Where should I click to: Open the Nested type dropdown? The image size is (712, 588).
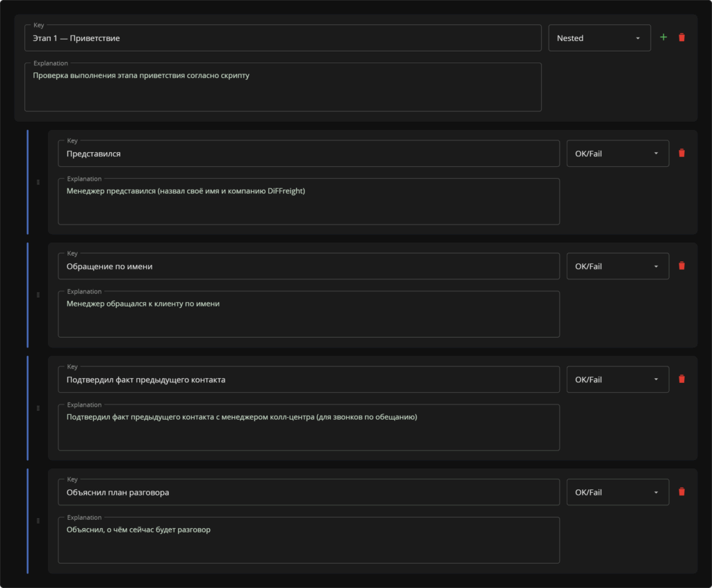[x=599, y=38]
